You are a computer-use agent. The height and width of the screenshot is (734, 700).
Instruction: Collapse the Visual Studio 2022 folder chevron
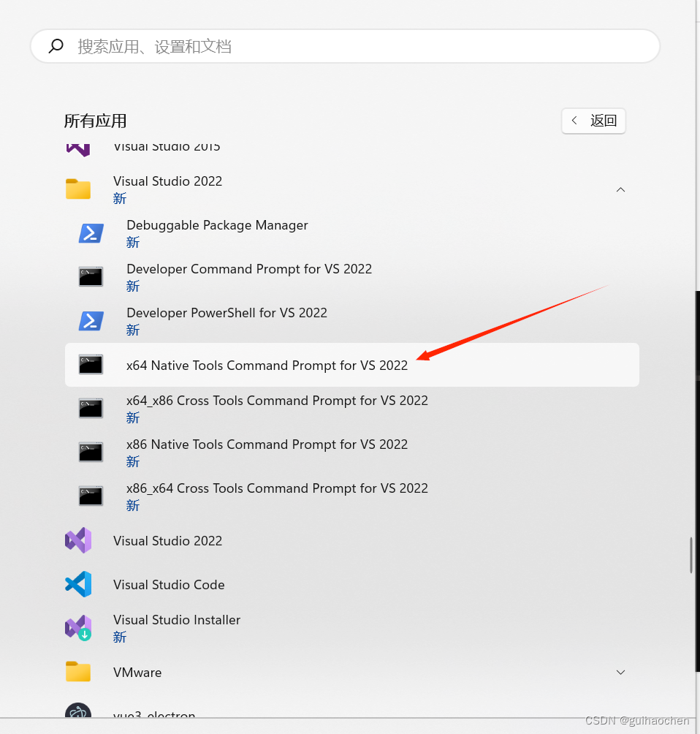click(x=620, y=189)
